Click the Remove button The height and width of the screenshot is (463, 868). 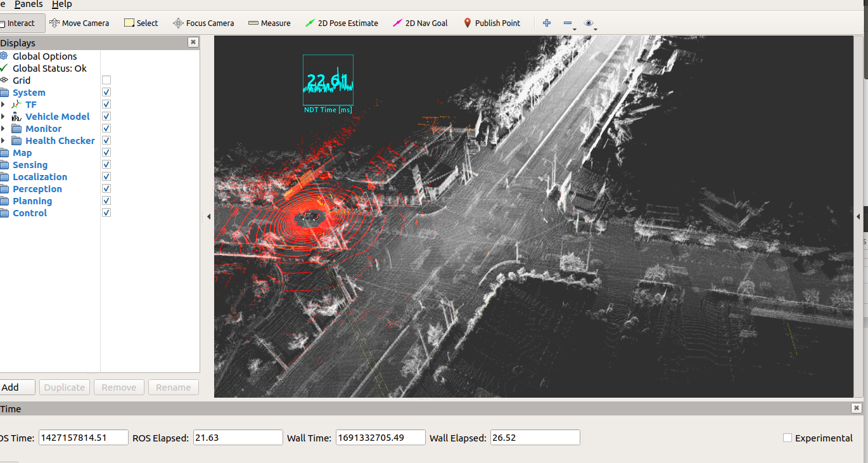pyautogui.click(x=119, y=387)
